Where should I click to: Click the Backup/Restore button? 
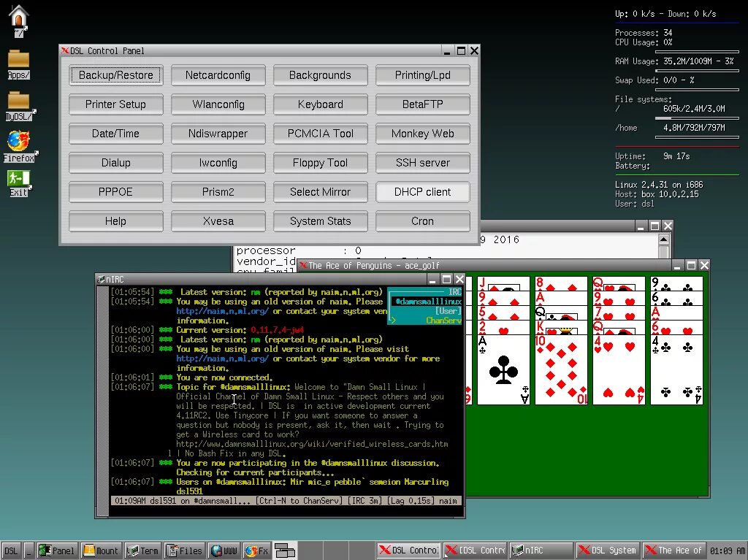coord(116,75)
